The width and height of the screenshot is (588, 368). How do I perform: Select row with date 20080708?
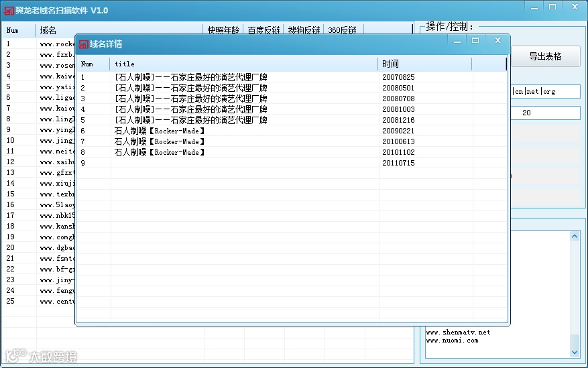(292, 99)
